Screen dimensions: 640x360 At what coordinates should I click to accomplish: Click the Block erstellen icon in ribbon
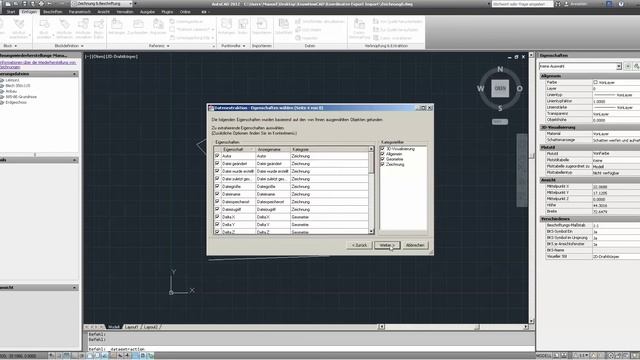point(44,29)
